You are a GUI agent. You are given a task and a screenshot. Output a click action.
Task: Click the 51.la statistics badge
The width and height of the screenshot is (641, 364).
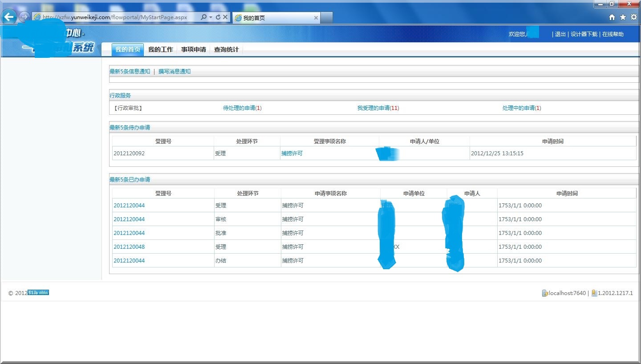(x=38, y=292)
